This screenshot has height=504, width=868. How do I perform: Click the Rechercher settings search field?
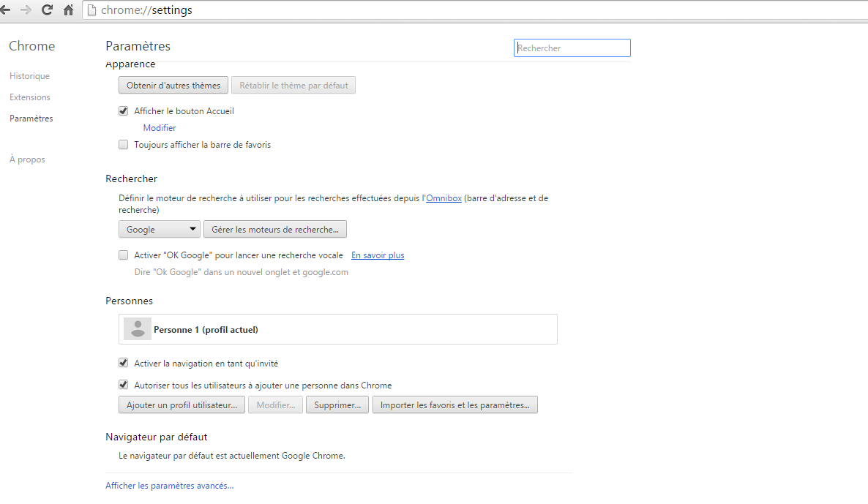click(572, 48)
